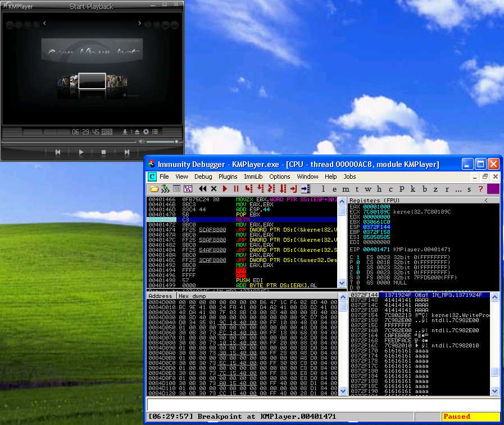Click the KMPlayer seek bar
The height and width of the screenshot is (425, 504).
(69, 142)
